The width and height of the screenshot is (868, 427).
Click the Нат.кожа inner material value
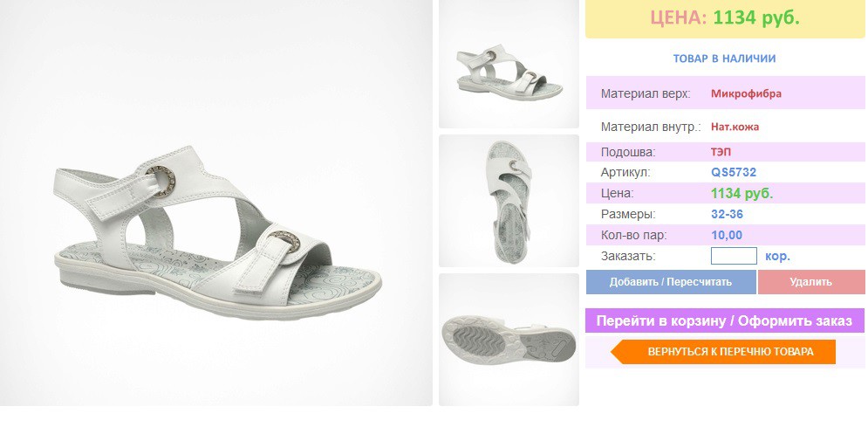735,127
